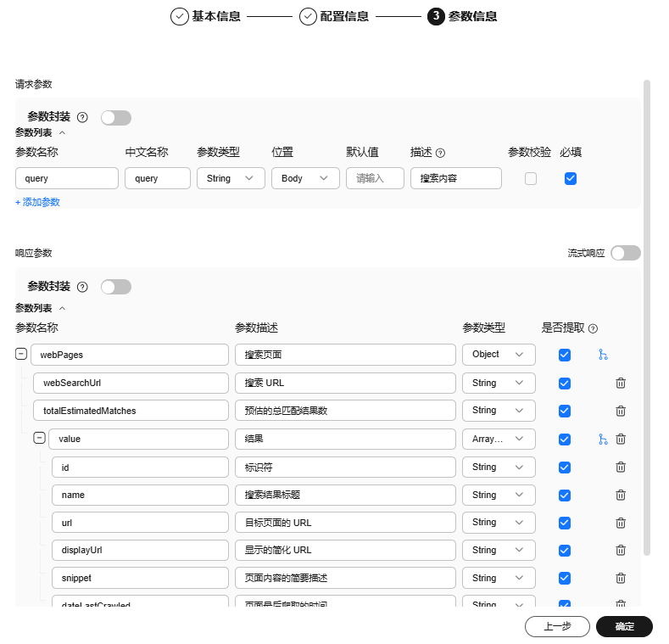Focus 预估的总匹配结果数 description field
669x644 pixels.
345,411
